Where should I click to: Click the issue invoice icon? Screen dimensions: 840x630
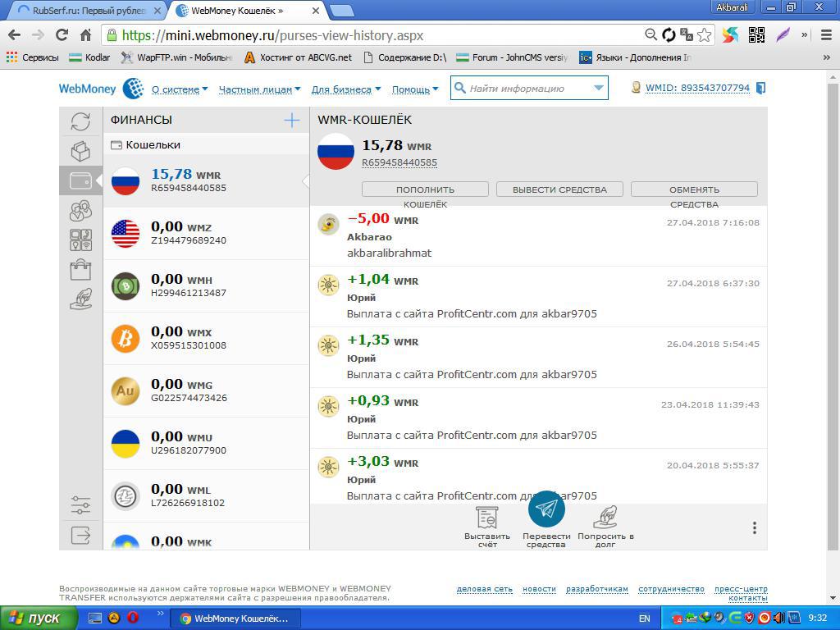pyautogui.click(x=487, y=518)
